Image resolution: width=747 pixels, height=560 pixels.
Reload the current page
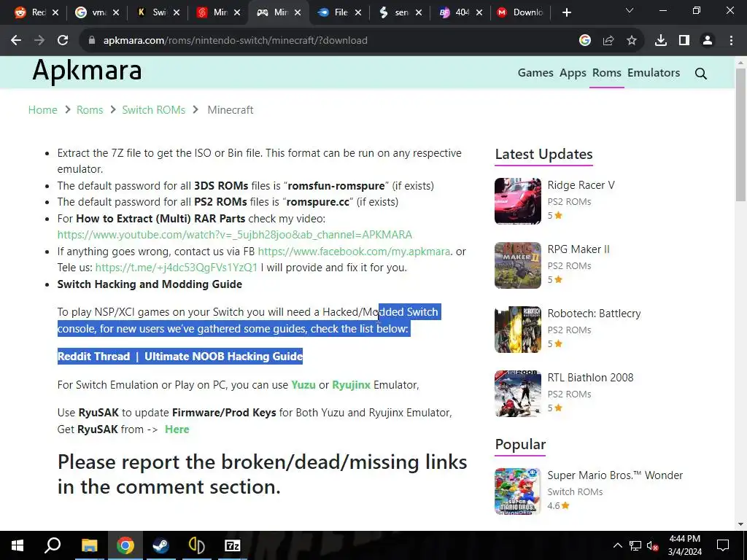[63, 41]
